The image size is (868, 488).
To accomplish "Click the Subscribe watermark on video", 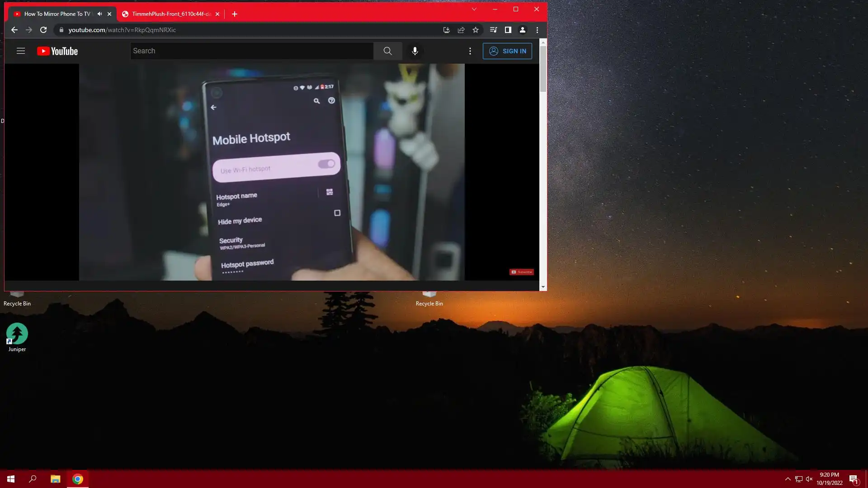I will pos(521,272).
